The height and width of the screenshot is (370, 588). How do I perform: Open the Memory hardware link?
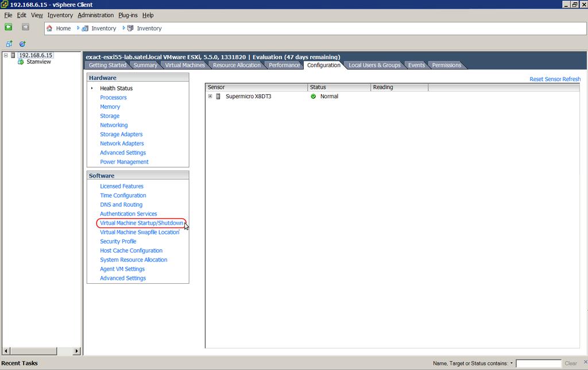click(110, 106)
